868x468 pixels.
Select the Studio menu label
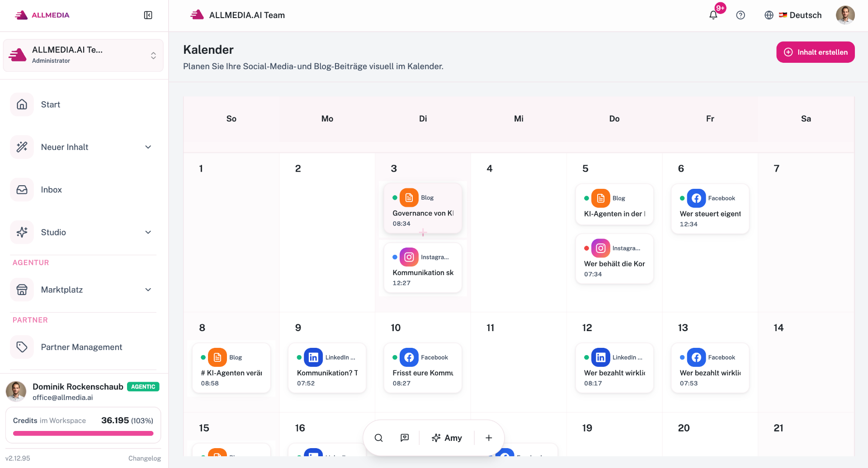[x=53, y=232]
